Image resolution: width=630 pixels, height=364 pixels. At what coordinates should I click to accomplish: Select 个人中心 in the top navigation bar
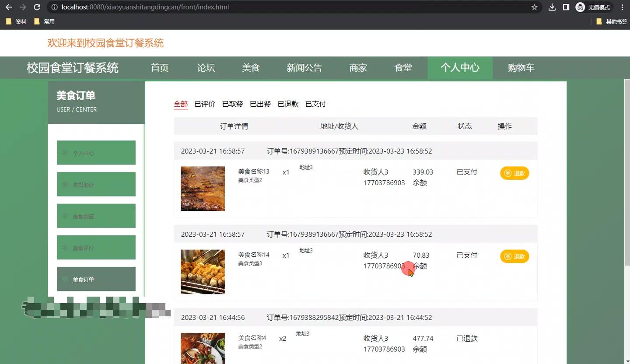(x=460, y=68)
